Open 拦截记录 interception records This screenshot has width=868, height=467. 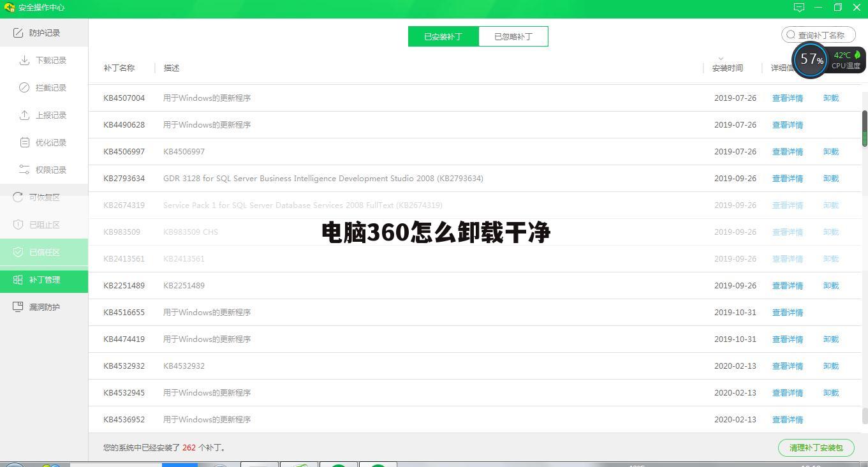coord(44,87)
